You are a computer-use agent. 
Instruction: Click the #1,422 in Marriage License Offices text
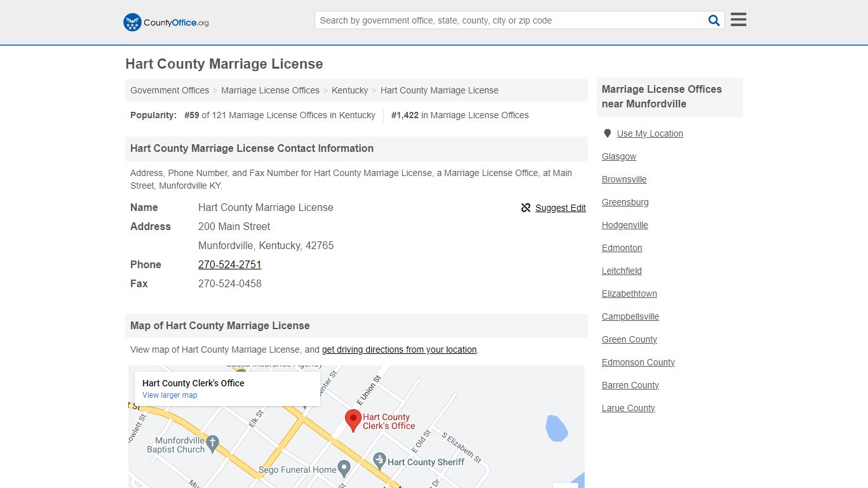460,115
